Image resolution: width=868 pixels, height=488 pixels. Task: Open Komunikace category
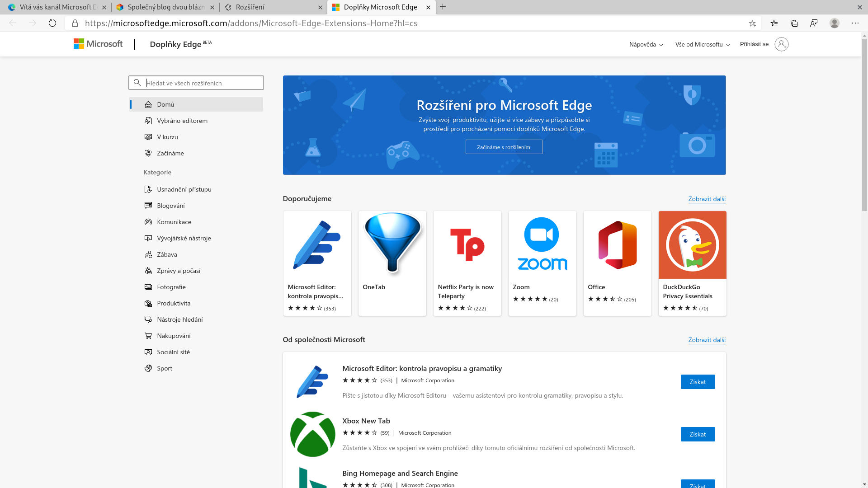[196, 222]
